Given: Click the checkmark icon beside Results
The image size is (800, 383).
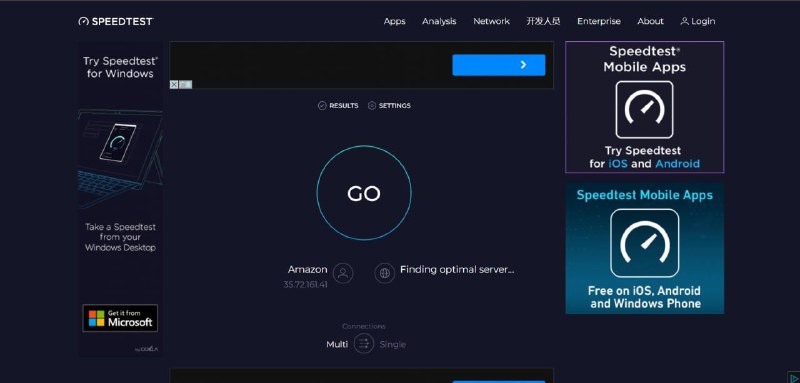Looking at the screenshot, I should click(x=322, y=106).
